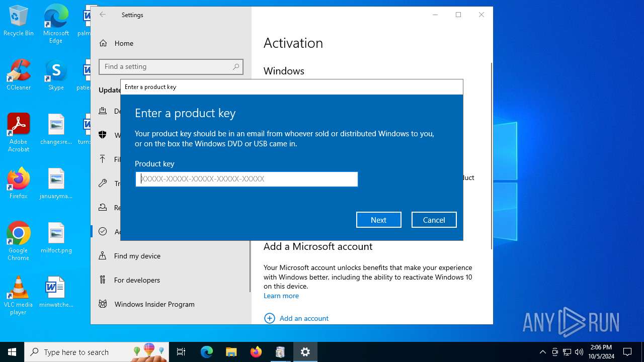The width and height of the screenshot is (644, 362).
Task: Open Windows Insider Program page
Action: [171, 304]
